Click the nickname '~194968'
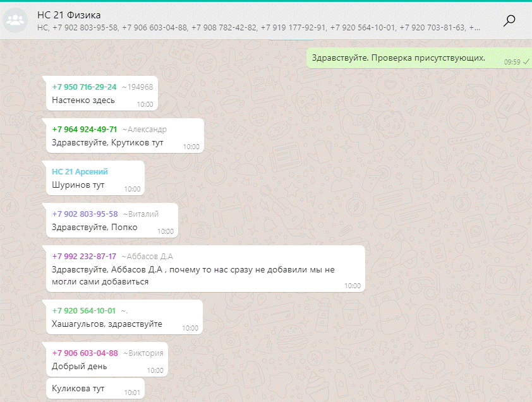532x402 pixels. (x=137, y=87)
